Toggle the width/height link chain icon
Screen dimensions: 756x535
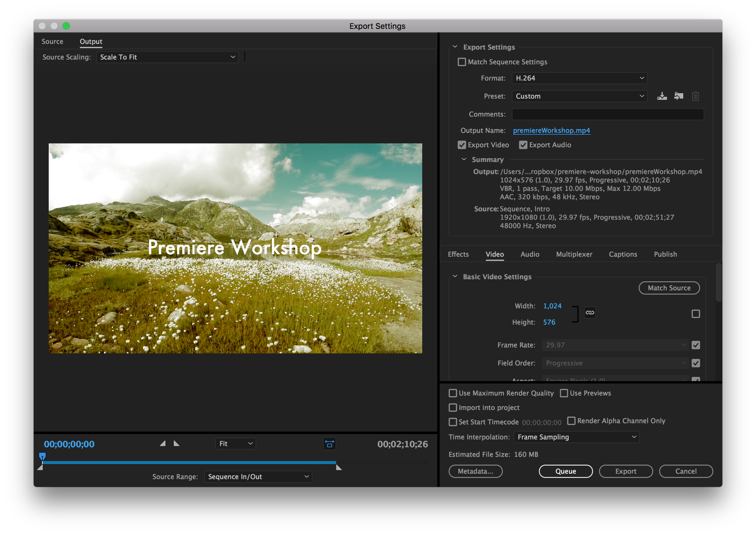tap(590, 312)
